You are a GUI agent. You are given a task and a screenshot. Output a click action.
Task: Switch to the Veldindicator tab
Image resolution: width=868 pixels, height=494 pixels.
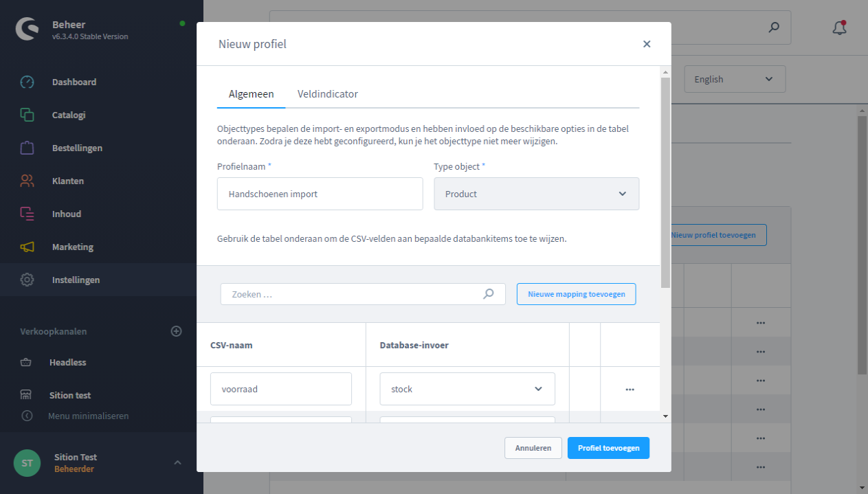(x=327, y=94)
